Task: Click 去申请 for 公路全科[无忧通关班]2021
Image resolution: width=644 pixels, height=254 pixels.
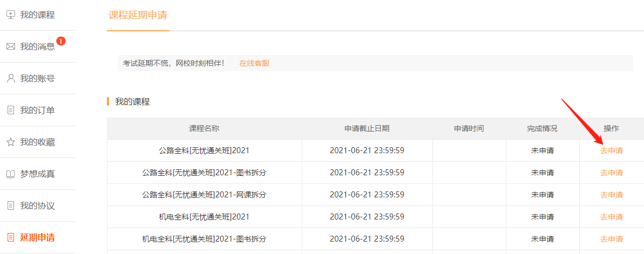Action: (611, 150)
